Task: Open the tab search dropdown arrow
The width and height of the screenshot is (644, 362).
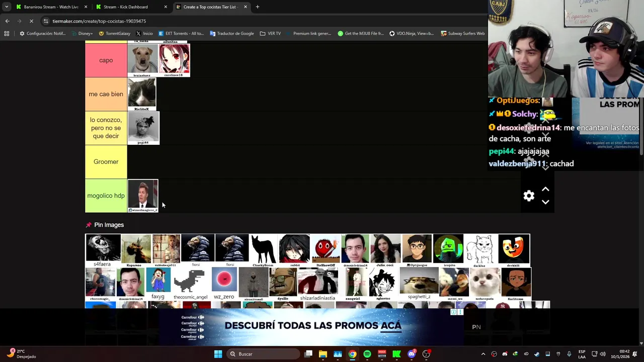Action: pyautogui.click(x=6, y=7)
